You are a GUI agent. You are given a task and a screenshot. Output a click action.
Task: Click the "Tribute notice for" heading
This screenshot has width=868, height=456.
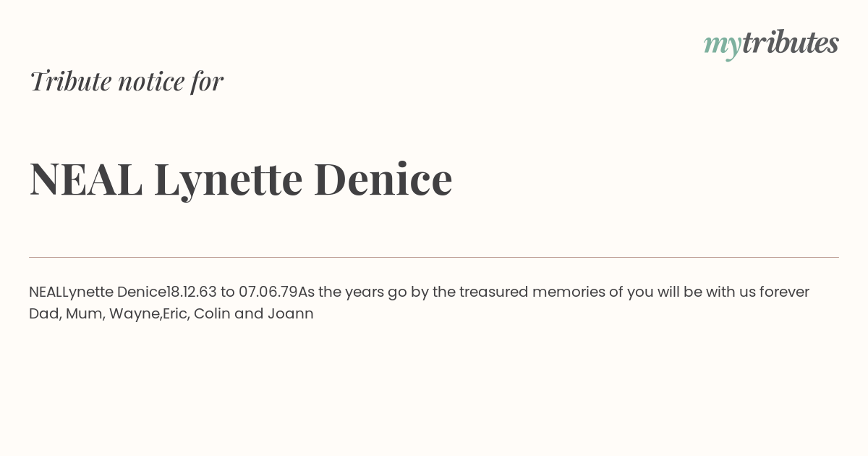coord(127,81)
